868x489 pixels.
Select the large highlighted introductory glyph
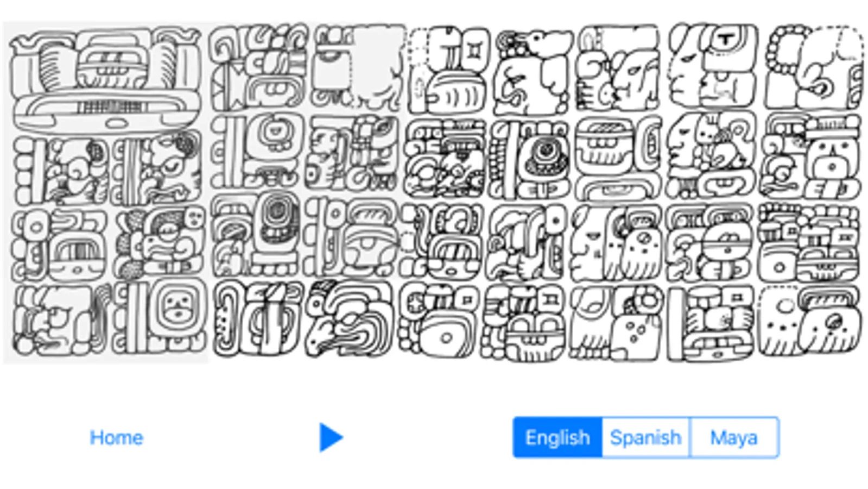click(106, 79)
